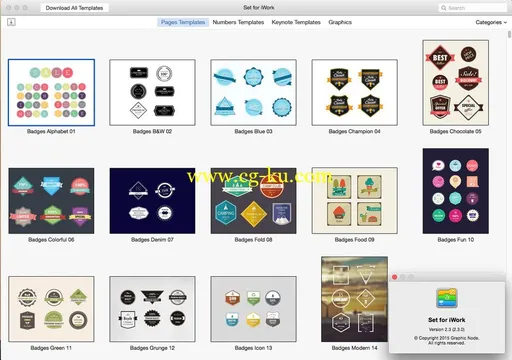Click the 'Badges Denim 07' caption

[152, 240]
